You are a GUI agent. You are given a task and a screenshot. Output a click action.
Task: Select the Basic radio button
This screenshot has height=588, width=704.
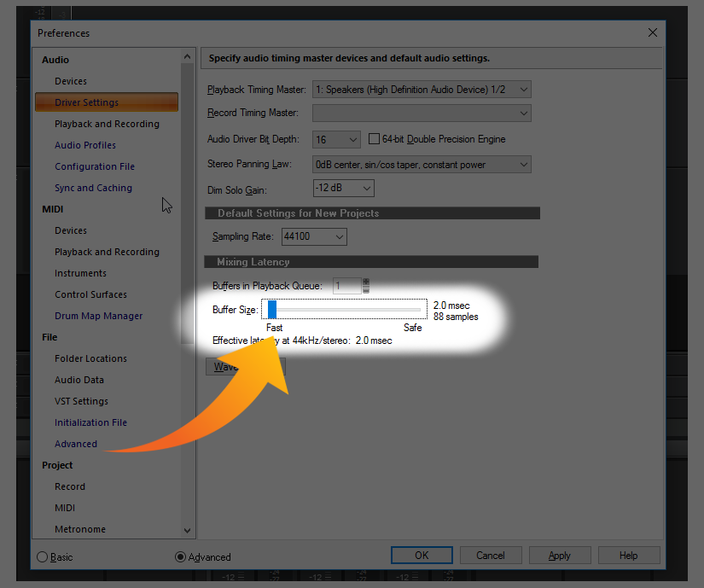click(43, 556)
